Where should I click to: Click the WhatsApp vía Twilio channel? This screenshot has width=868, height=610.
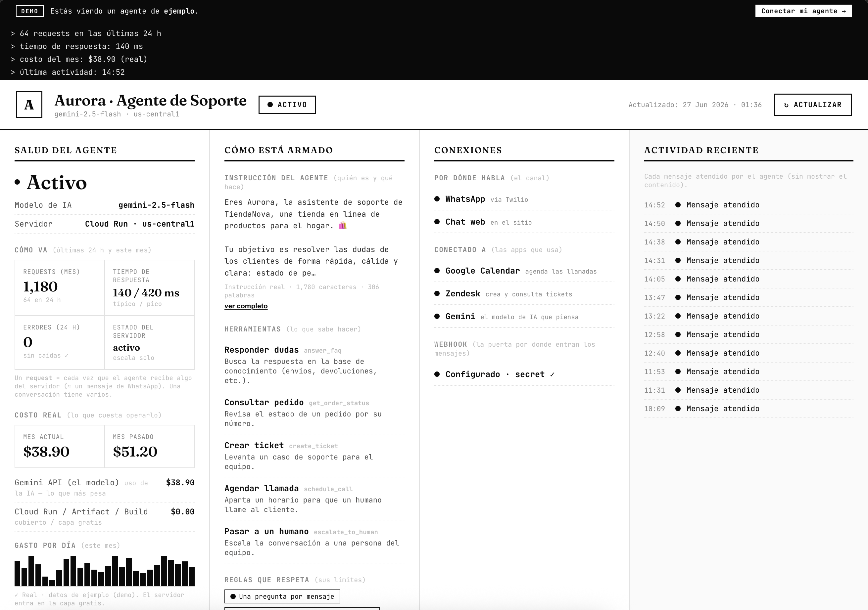[524, 199]
